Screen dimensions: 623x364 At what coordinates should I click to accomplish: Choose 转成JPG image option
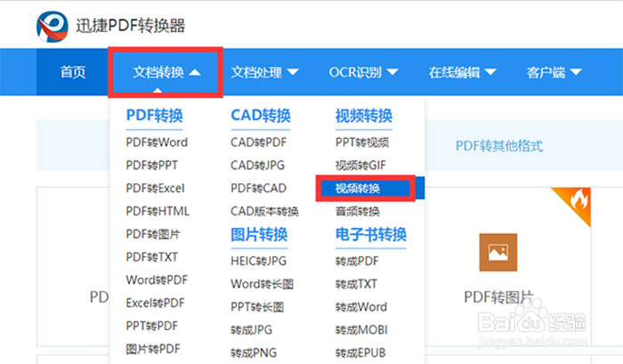point(252,330)
